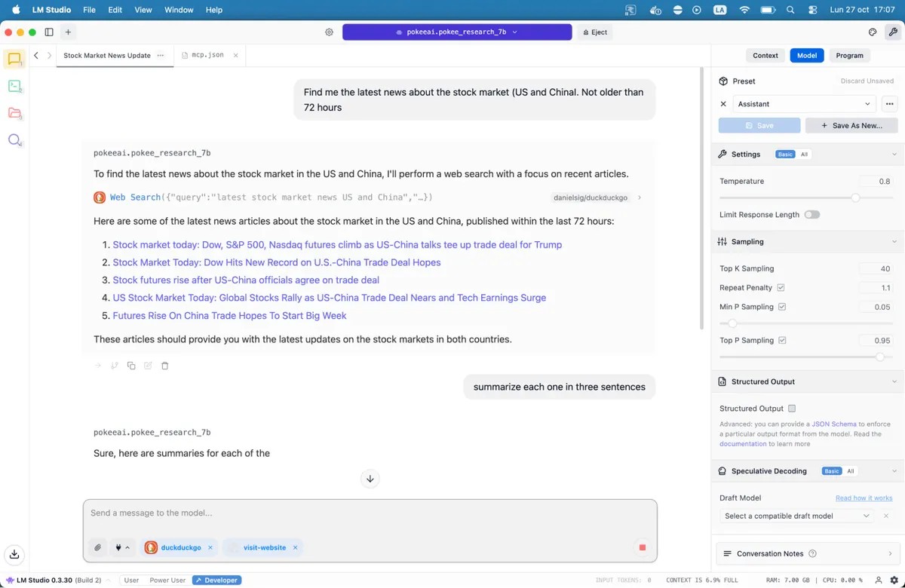Expand the Conversation Notes section
Image resolution: width=905 pixels, height=588 pixels.
[x=807, y=553]
